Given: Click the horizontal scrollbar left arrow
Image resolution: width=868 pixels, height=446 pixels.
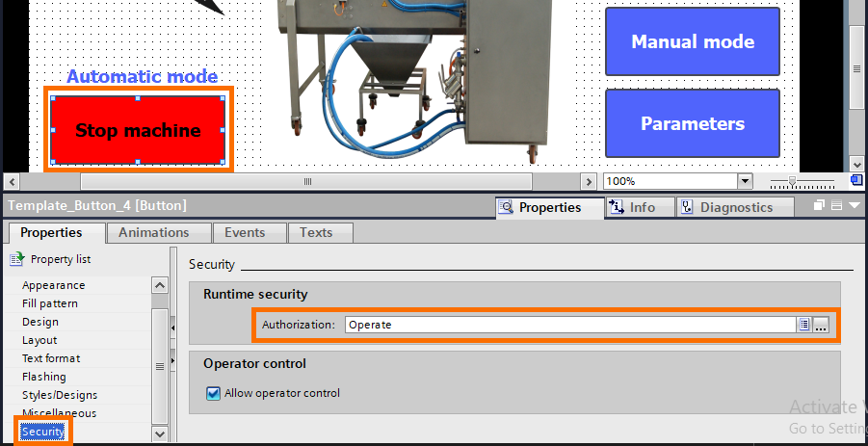Looking at the screenshot, I should (13, 181).
